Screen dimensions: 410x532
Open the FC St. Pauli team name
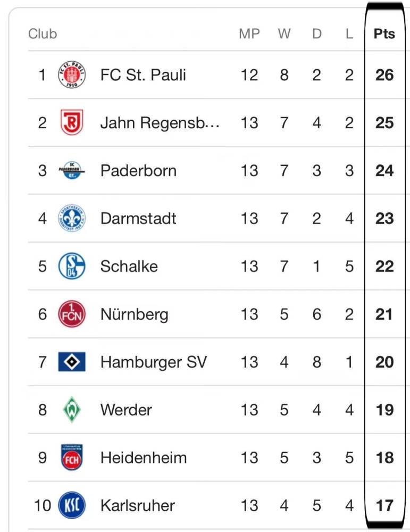[x=143, y=75]
